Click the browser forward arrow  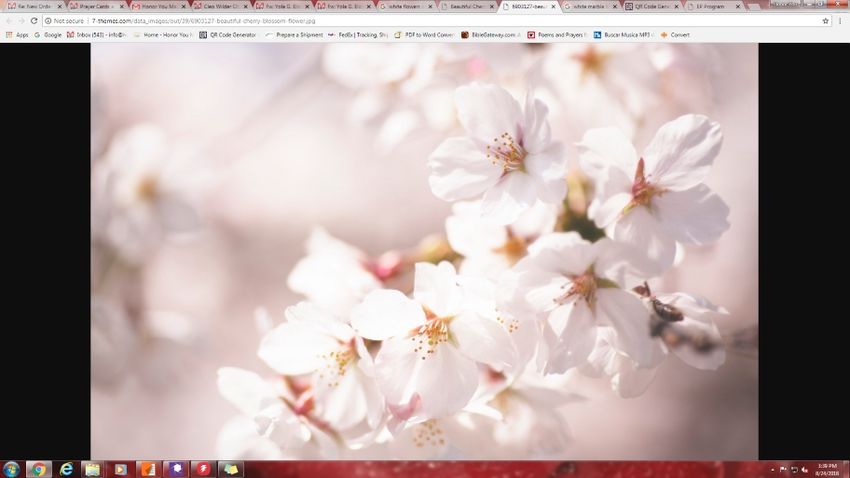click(21, 21)
